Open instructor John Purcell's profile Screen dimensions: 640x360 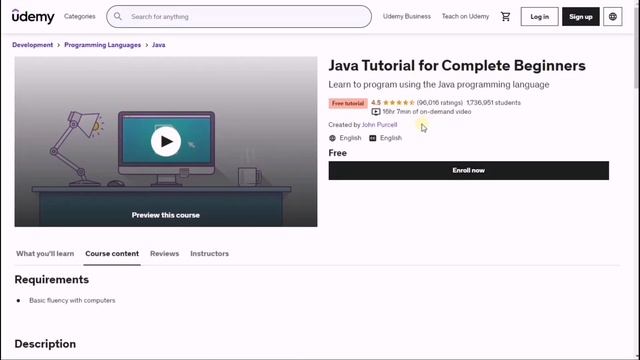coord(379,125)
